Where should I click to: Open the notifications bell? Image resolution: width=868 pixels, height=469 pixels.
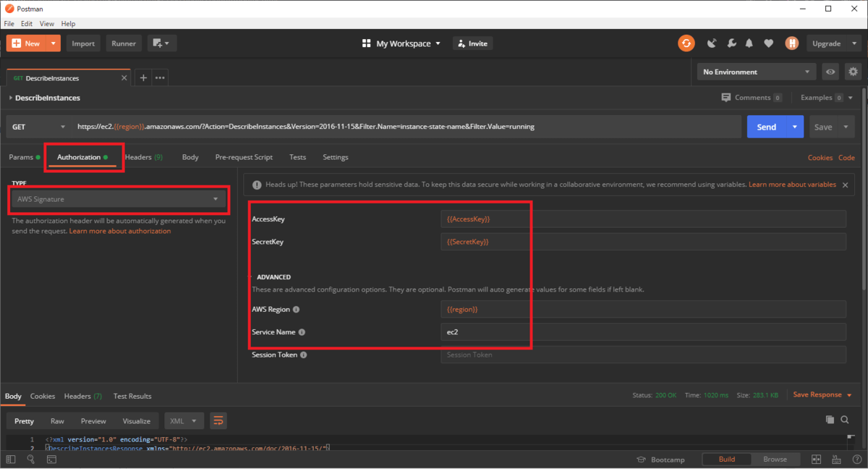[750, 43]
